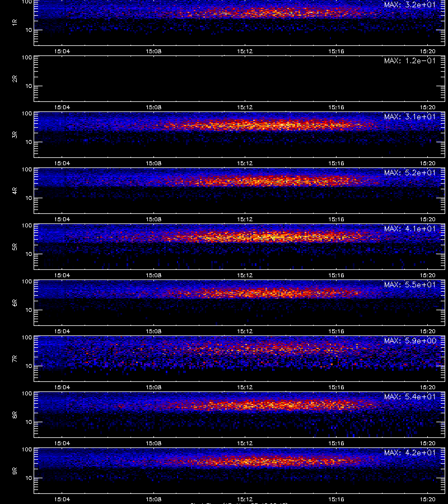Click the 10 y-axis label of panel 1R
The height and width of the screenshot is (504, 448).
coord(29,30)
